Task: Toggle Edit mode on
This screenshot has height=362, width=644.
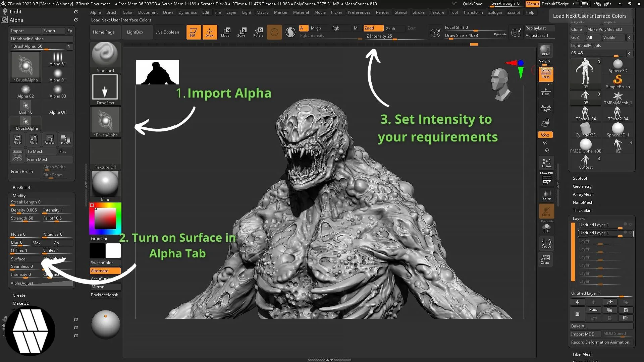Action: pyautogui.click(x=194, y=32)
